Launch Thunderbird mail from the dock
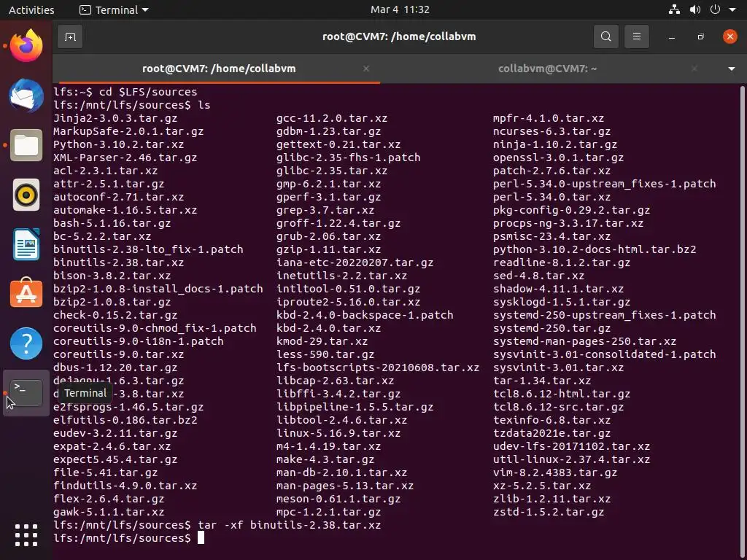 coord(26,96)
